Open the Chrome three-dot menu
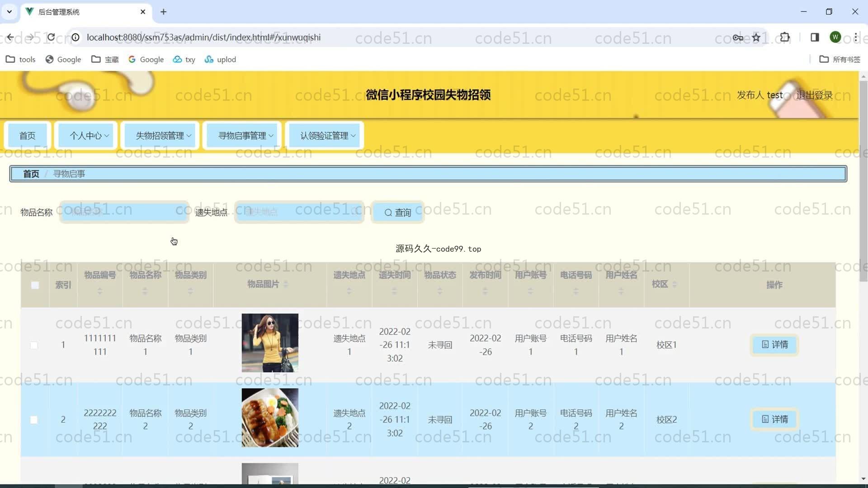Viewport: 868px width, 488px height. coord(856,38)
